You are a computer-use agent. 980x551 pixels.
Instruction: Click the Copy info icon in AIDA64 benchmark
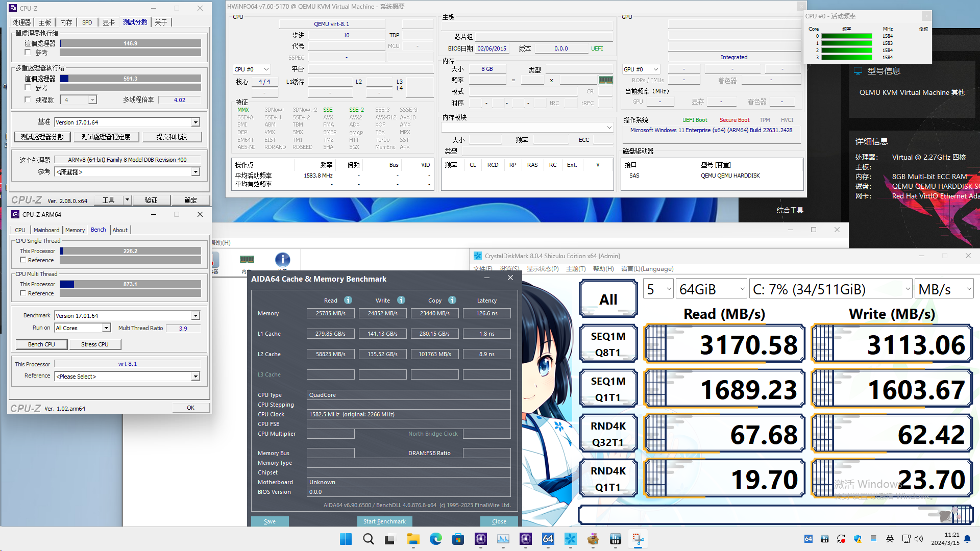click(x=452, y=300)
